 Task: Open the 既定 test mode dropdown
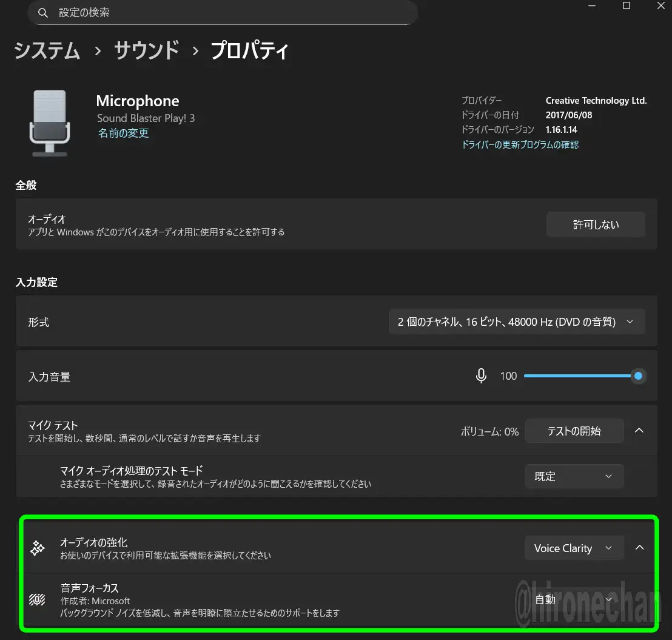pos(574,476)
